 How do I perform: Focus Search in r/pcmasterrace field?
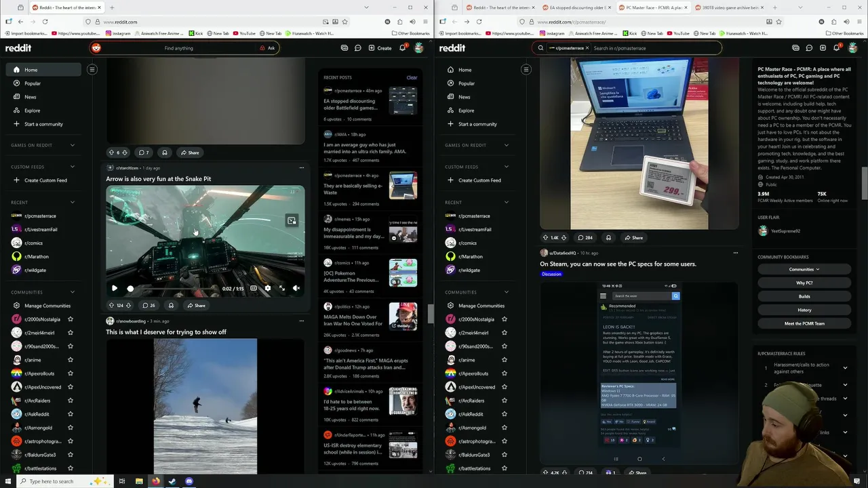pyautogui.click(x=654, y=48)
